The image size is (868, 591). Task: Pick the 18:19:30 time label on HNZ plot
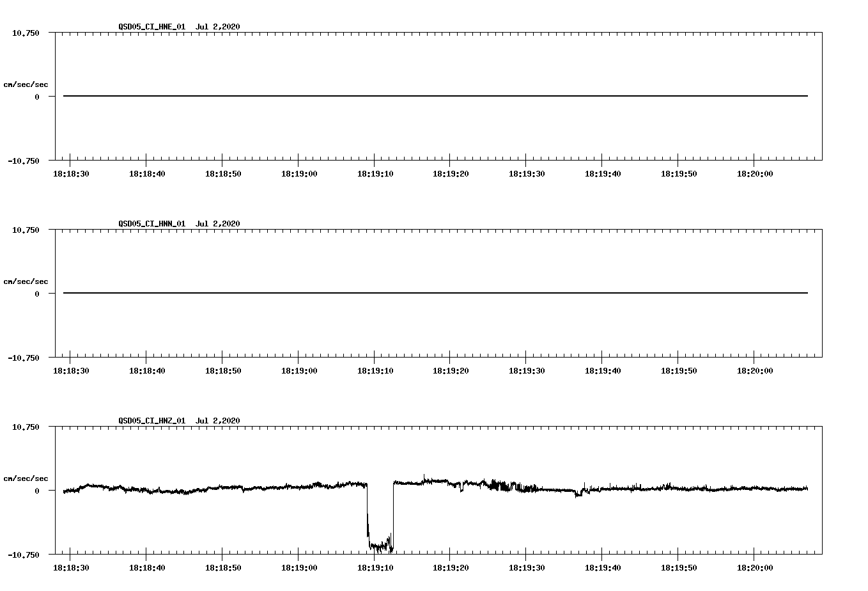click(527, 567)
